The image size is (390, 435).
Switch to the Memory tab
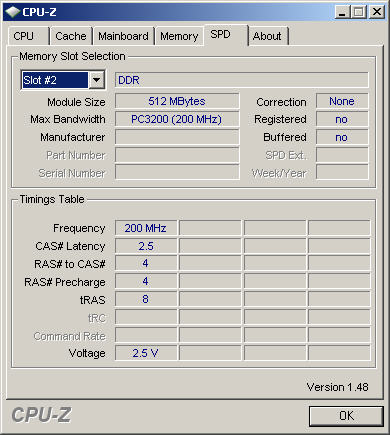(x=179, y=36)
